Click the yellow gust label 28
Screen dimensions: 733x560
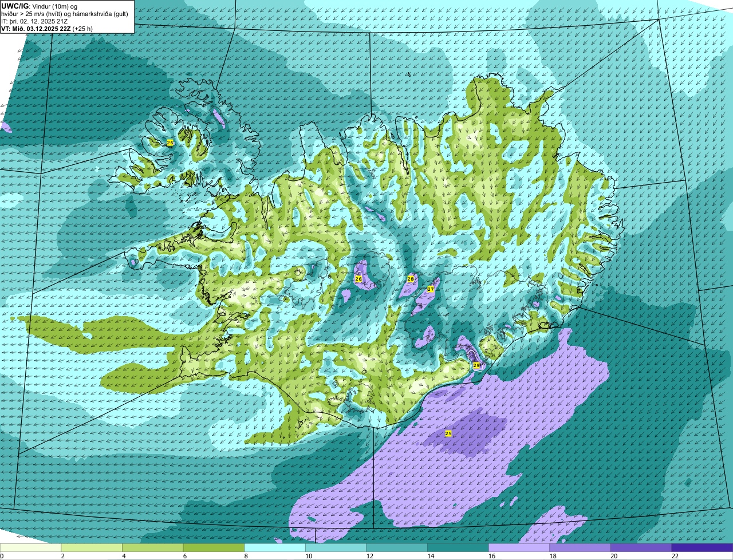(x=411, y=279)
